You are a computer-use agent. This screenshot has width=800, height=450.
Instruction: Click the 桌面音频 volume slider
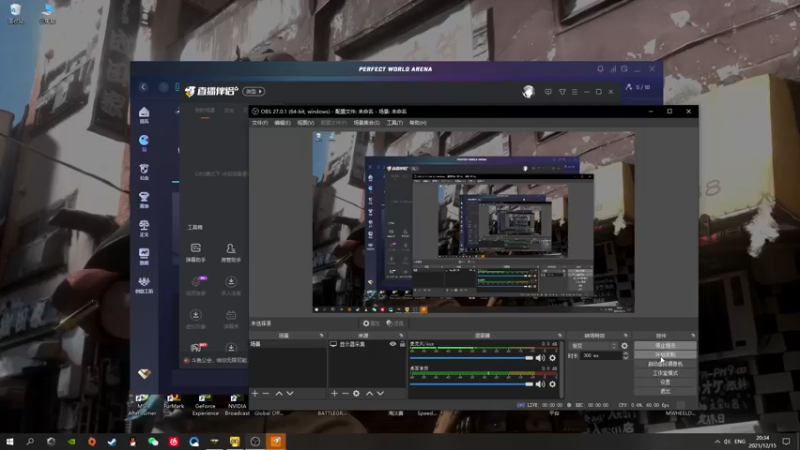click(471, 384)
